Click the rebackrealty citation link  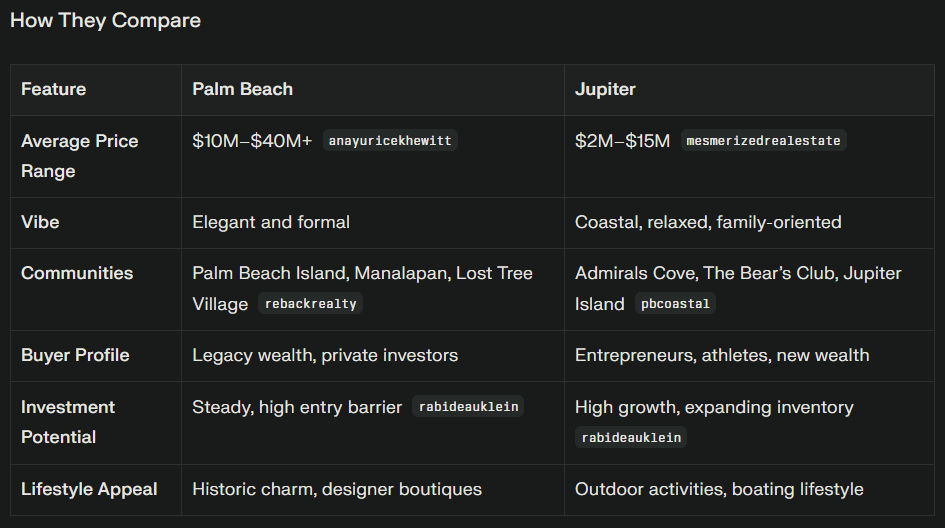coord(310,304)
